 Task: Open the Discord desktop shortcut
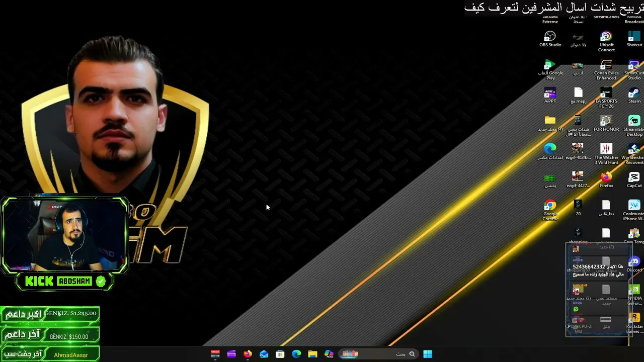pyautogui.click(x=635, y=264)
